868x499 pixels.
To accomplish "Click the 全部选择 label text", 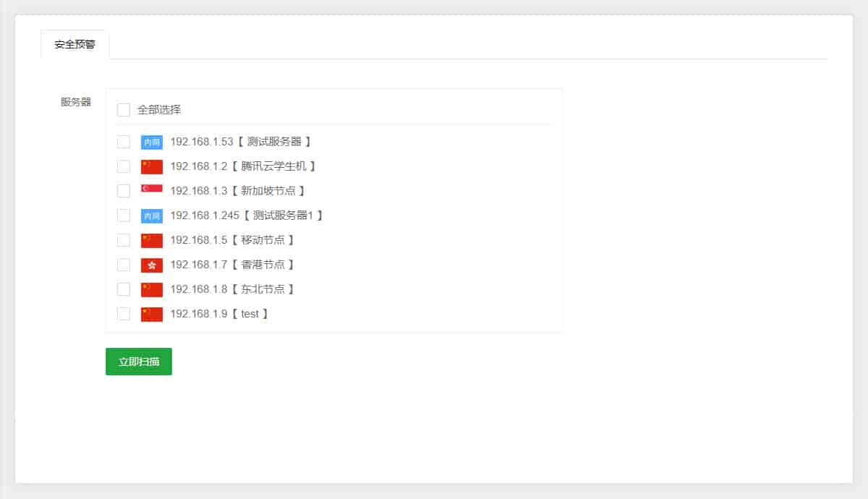I will coord(159,110).
